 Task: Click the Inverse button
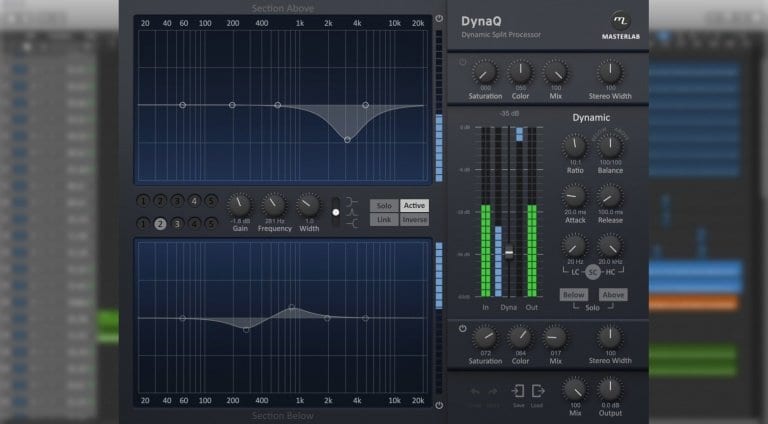tap(414, 219)
